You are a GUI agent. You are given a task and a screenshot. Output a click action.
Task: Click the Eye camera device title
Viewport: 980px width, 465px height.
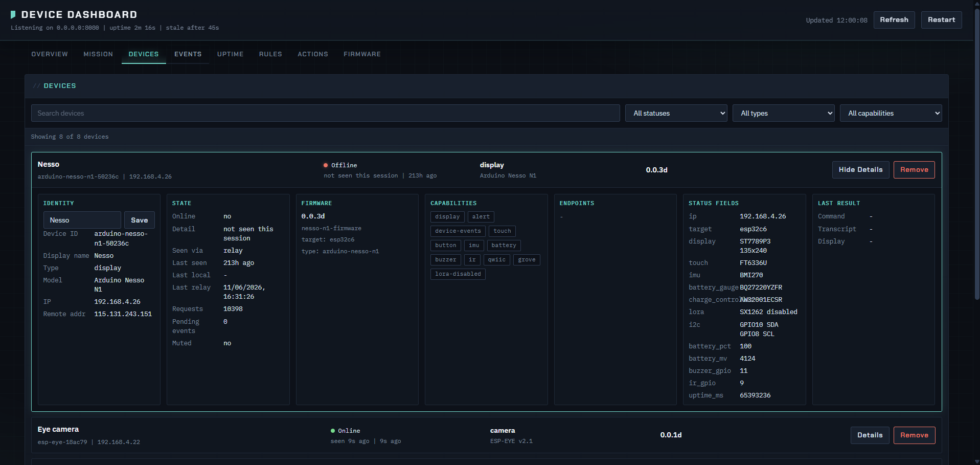(x=58, y=429)
